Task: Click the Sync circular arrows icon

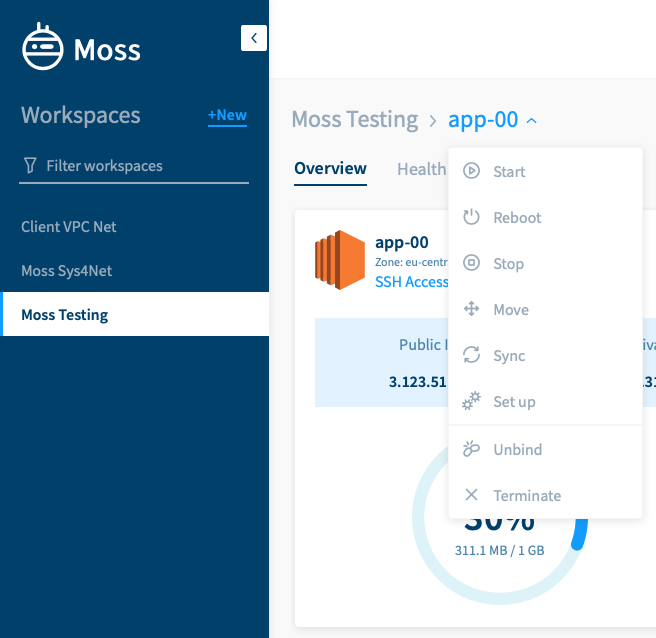Action: pos(472,355)
